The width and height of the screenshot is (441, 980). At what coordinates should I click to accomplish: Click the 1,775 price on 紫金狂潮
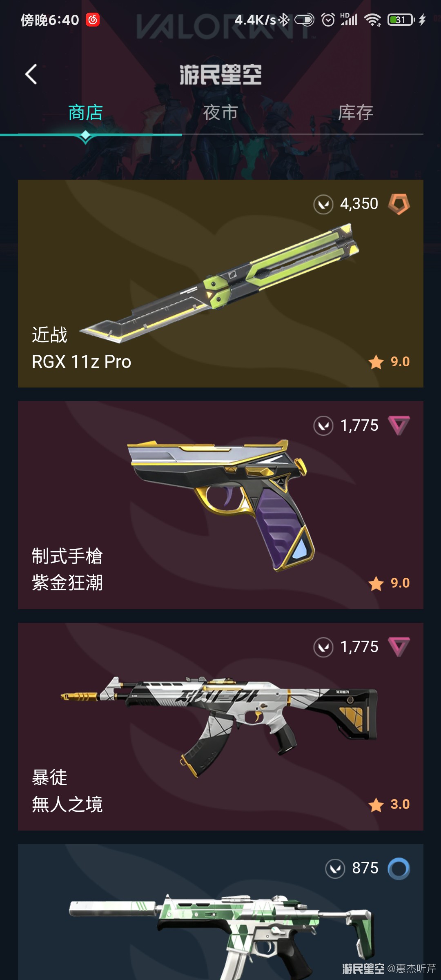pyautogui.click(x=359, y=425)
